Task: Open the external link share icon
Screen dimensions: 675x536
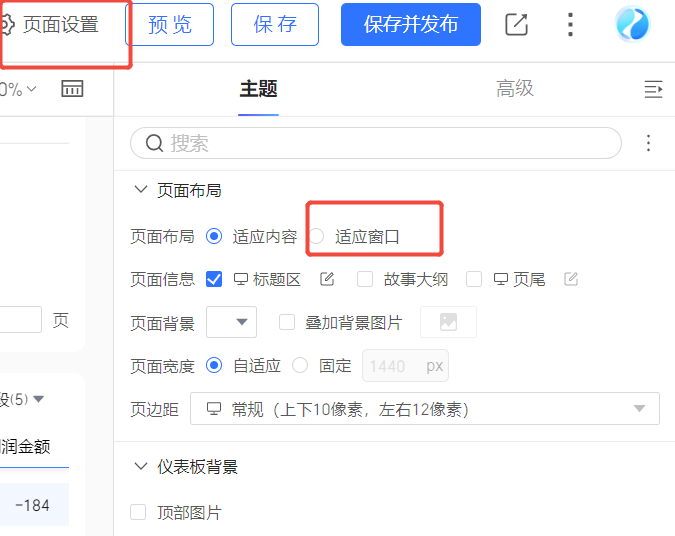Action: (516, 25)
